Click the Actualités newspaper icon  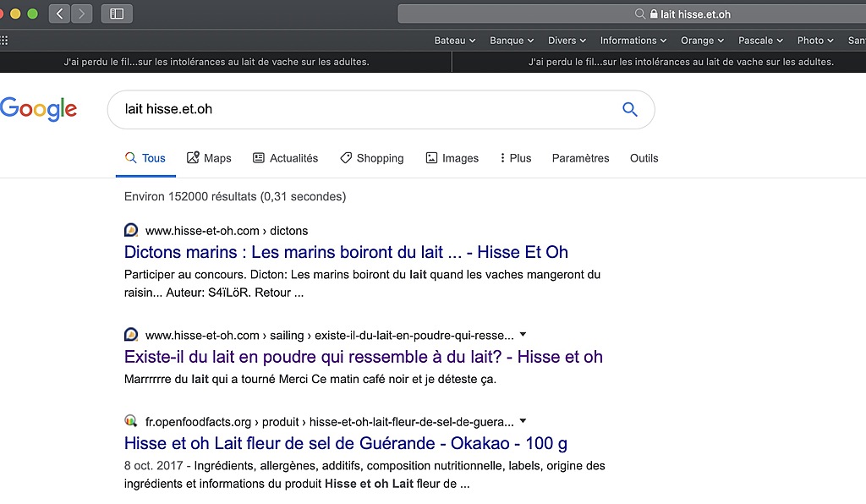point(259,158)
